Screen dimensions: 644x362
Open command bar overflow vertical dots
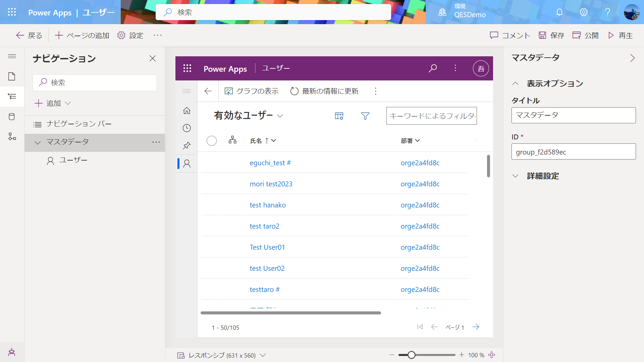pos(376,91)
